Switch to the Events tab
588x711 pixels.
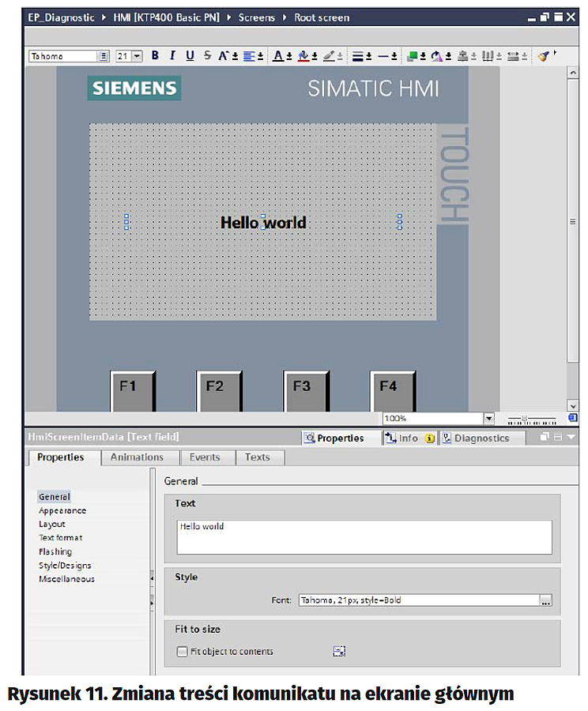tap(205, 457)
